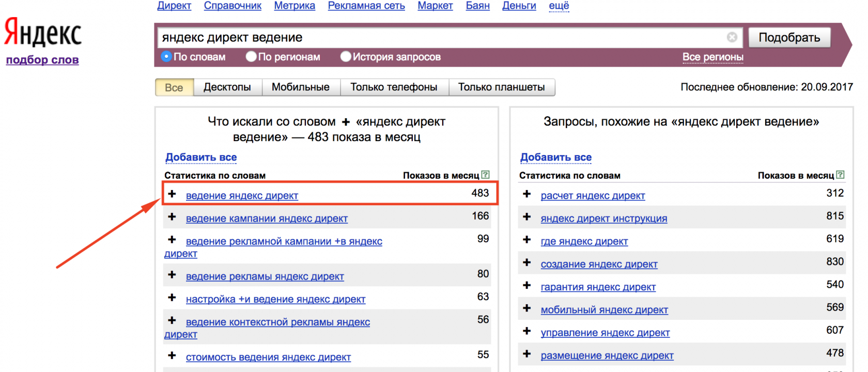Open 'Справочник' in the top navigation
The image size is (868, 372).
[x=233, y=6]
